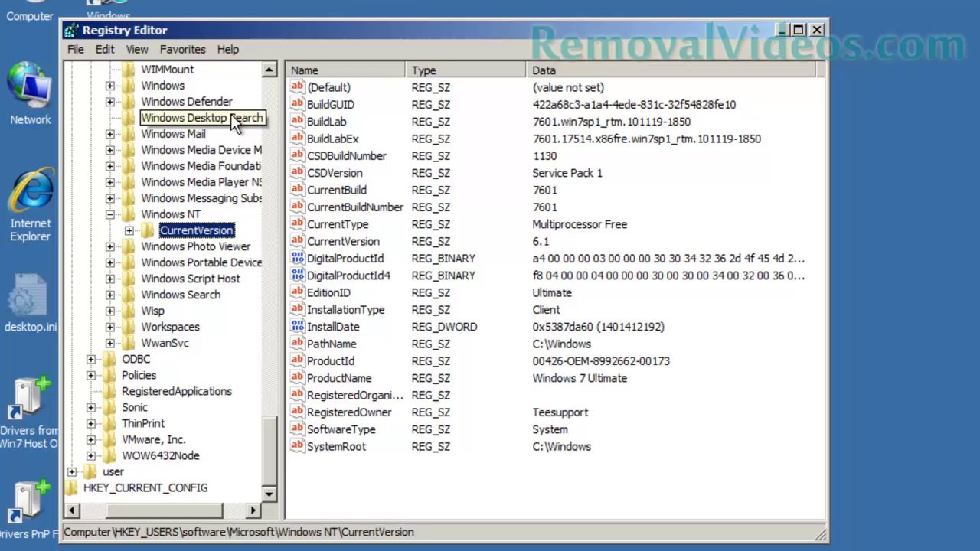The width and height of the screenshot is (980, 551).
Task: Select the Windows Desktop Search key
Action: [202, 118]
